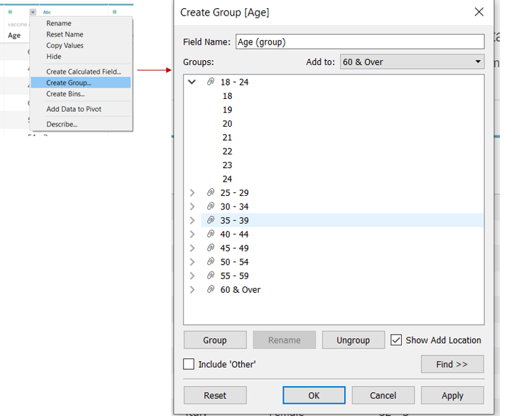This screenshot has width=506, height=420.
Task: Click the paperclip icon beside 60 & Over
Action: point(211,290)
